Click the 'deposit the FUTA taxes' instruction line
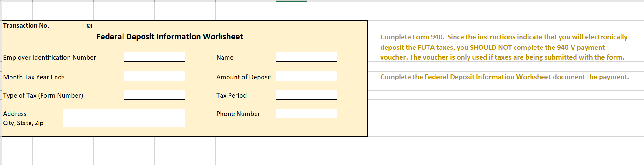Image resolution: width=644 pixels, height=165 pixels. point(493,48)
